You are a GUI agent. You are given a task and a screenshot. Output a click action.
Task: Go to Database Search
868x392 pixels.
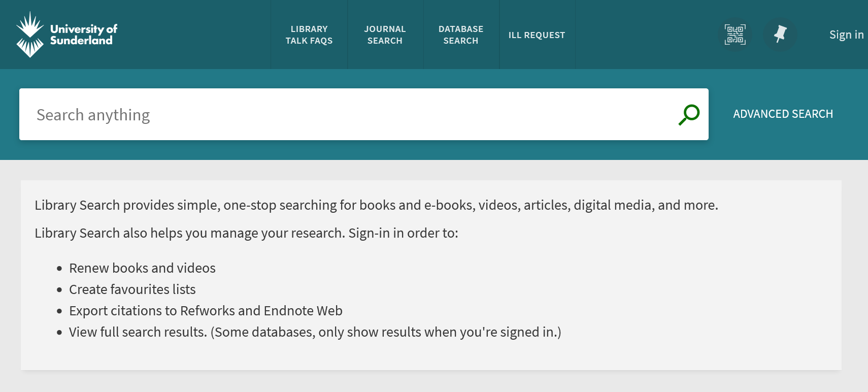pos(461,35)
